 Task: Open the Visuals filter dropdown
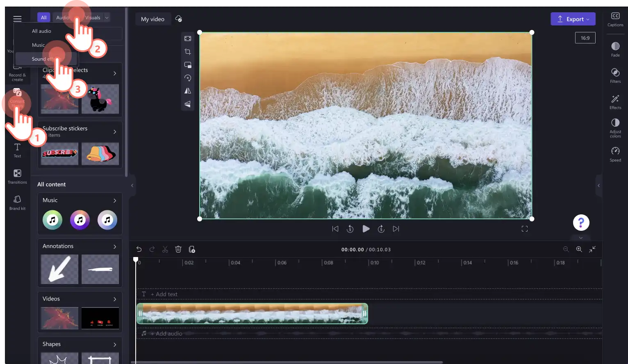point(97,18)
